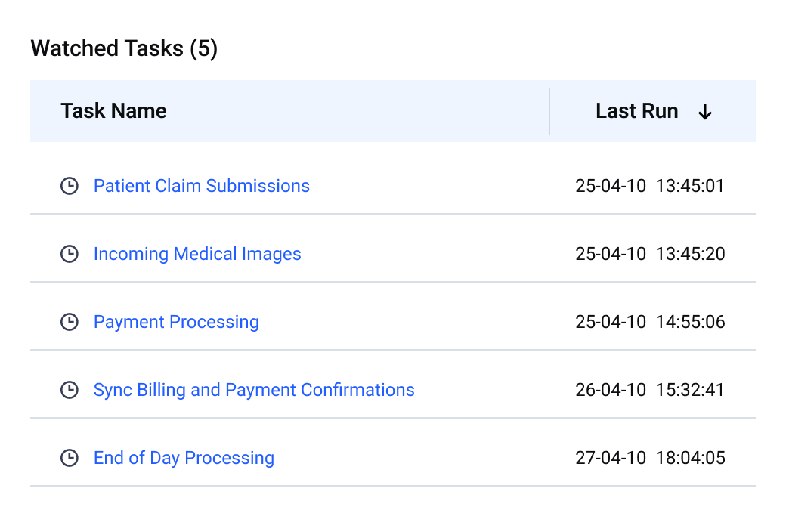Click clock icon beside Sync Billing task
The image size is (786, 532).
70,390
